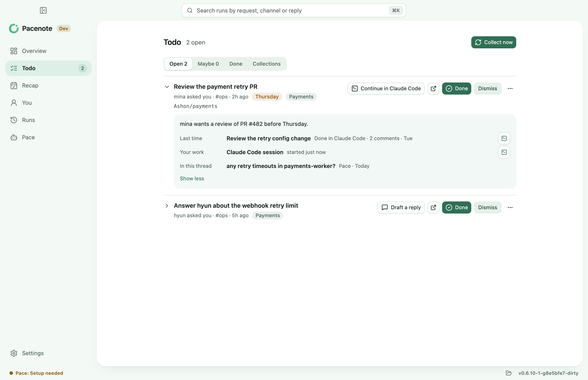Image resolution: width=588 pixels, height=380 pixels.
Task: Open terminal icon on Your work row
Action: [504, 152]
